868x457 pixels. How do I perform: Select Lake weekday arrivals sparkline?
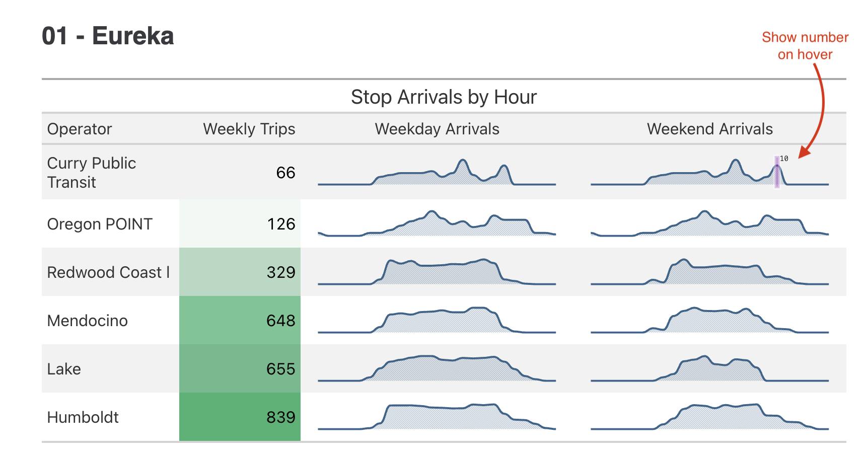(437, 369)
